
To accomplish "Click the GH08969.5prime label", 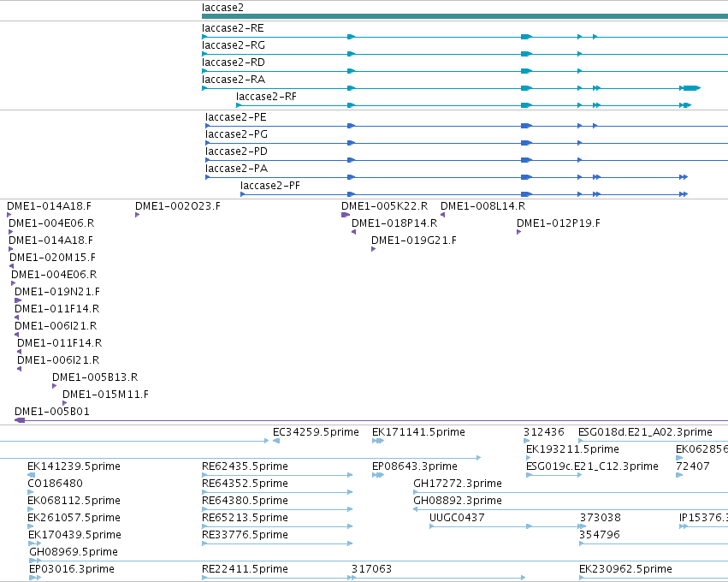I will (74, 552).
